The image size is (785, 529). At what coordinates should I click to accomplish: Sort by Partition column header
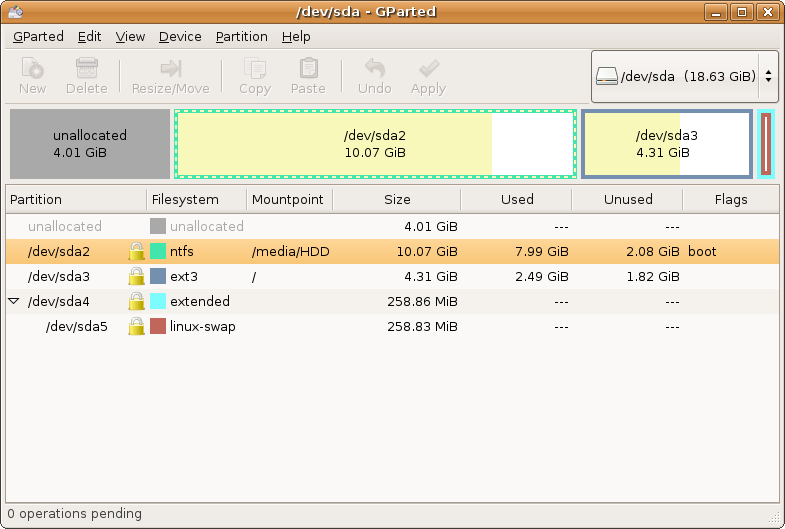76,200
